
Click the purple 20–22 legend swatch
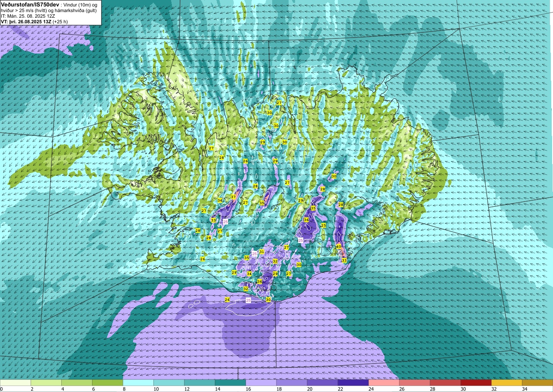coord(322,383)
